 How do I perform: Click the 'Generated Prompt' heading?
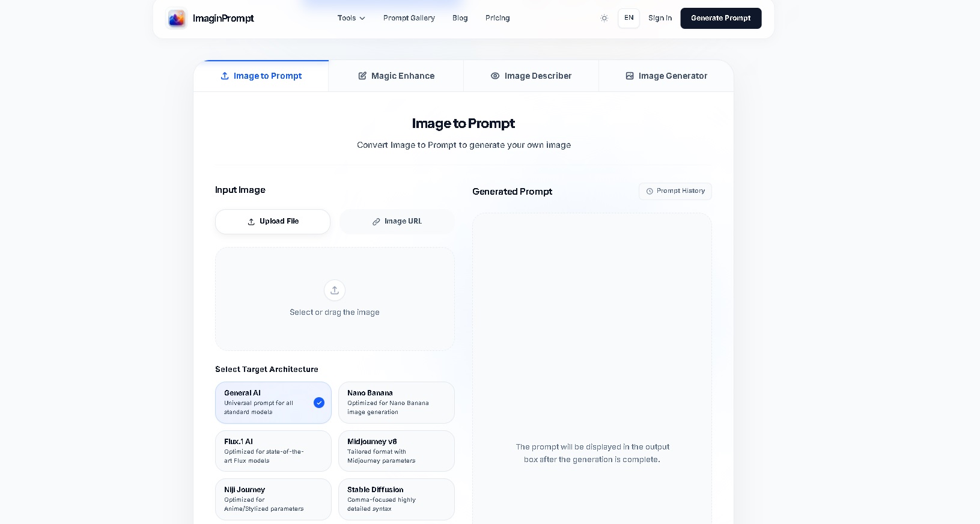click(x=512, y=192)
